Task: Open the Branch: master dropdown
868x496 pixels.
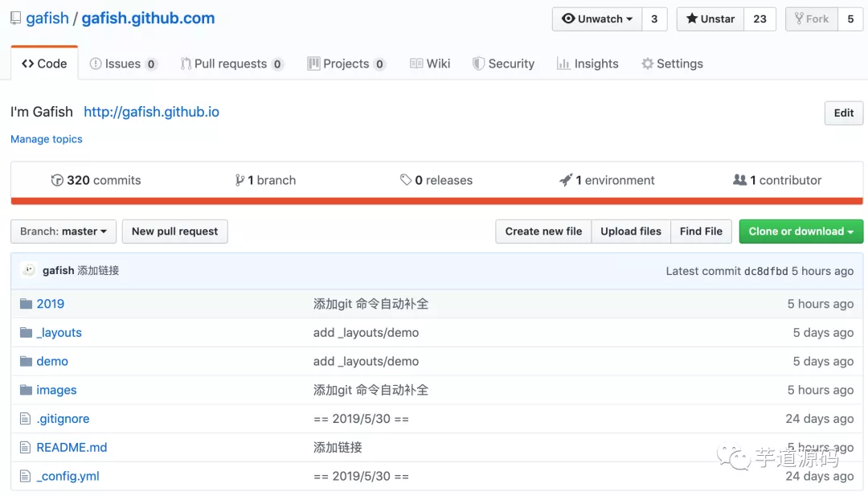Action: [x=63, y=232]
